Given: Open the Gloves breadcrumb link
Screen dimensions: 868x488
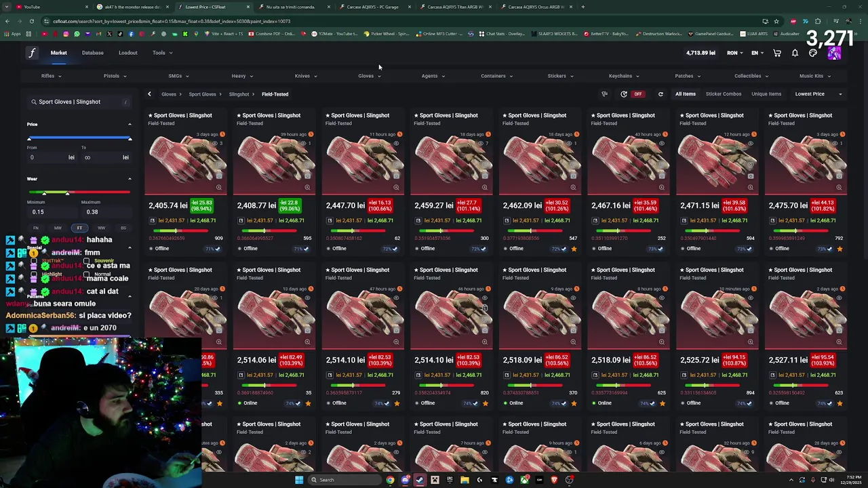Looking at the screenshot, I should click(168, 94).
